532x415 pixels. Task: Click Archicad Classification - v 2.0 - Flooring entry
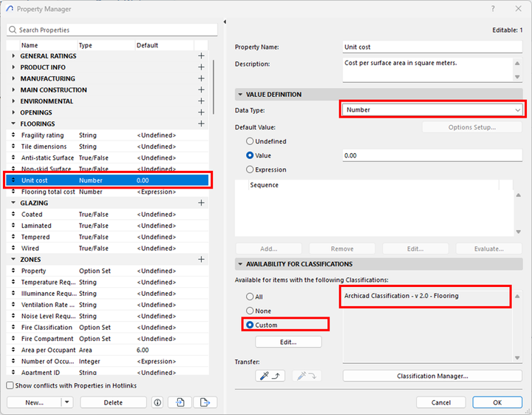point(401,296)
